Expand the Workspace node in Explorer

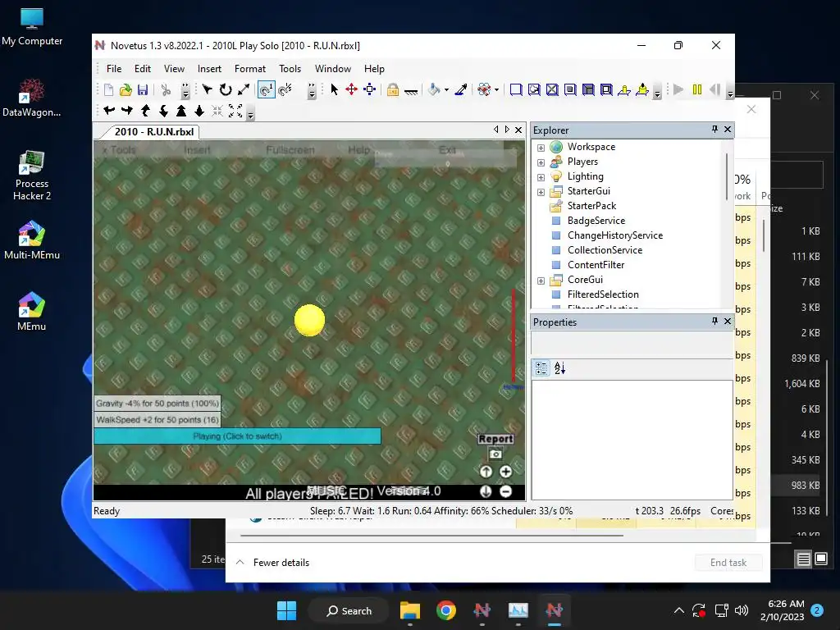541,148
